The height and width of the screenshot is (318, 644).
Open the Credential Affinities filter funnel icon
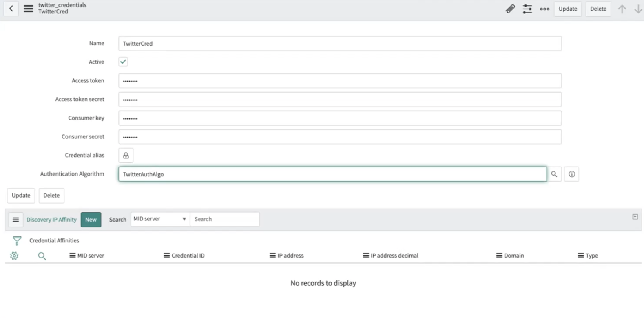coord(17,241)
